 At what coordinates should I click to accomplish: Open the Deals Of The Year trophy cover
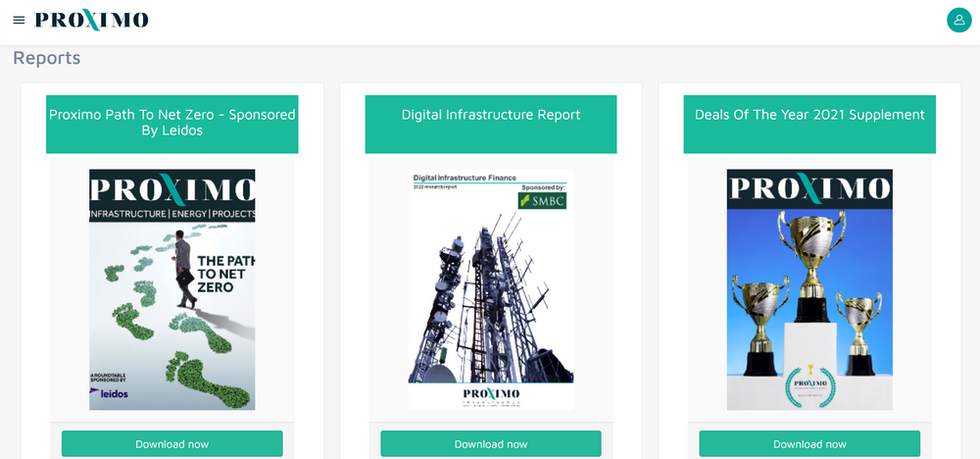pos(809,289)
